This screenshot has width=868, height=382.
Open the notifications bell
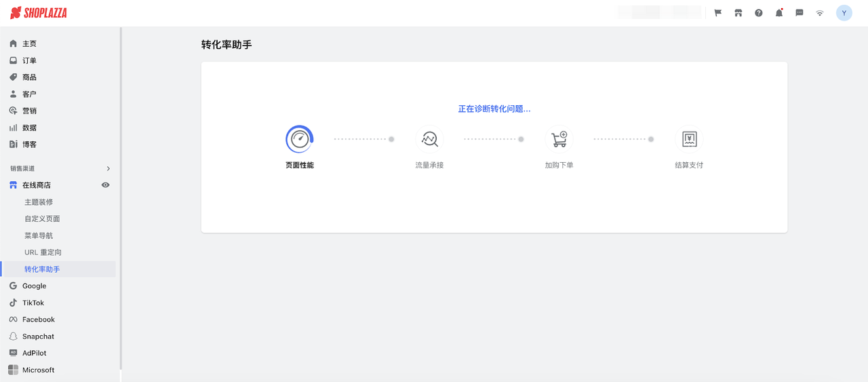(779, 13)
